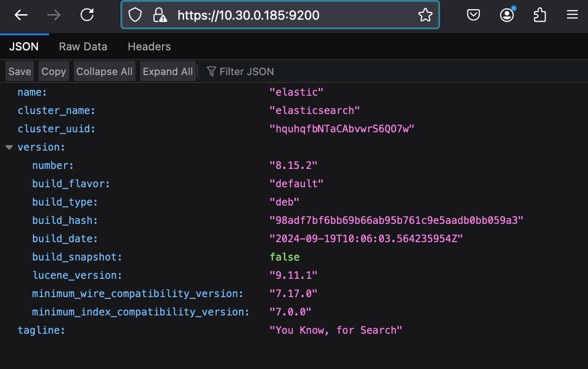The image size is (588, 369).
Task: Collapse All JSON nodes
Action: point(104,71)
